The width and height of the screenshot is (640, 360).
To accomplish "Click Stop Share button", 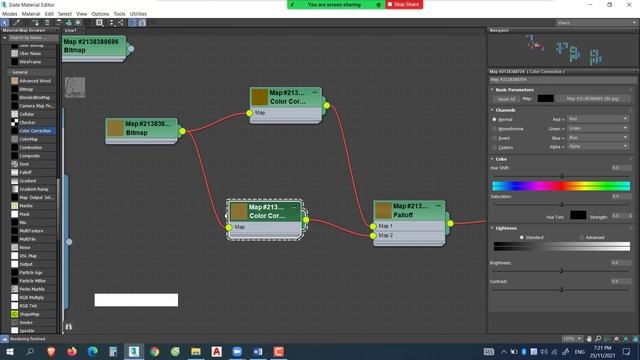I will click(404, 4).
